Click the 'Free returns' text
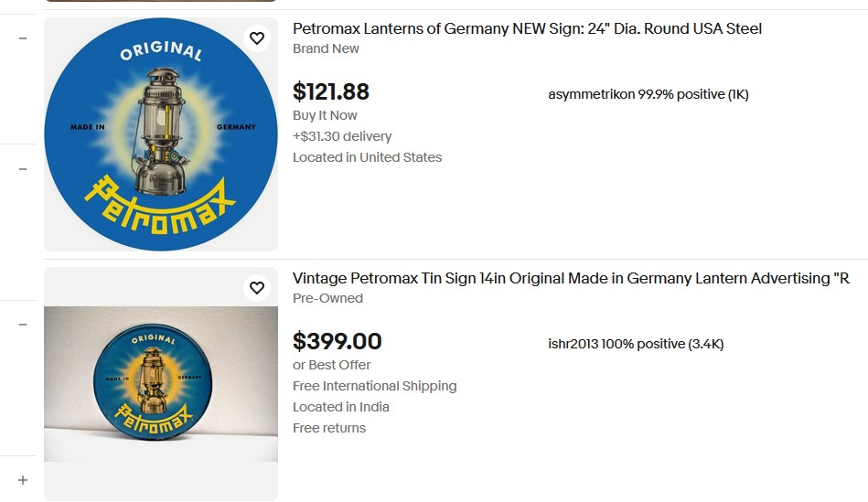The height and width of the screenshot is (502, 868). coord(329,428)
